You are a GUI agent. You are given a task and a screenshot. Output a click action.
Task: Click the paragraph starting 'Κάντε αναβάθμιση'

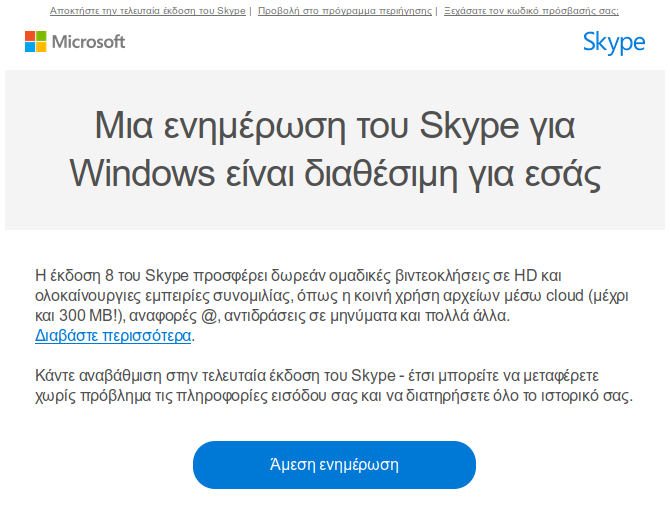coord(334,385)
